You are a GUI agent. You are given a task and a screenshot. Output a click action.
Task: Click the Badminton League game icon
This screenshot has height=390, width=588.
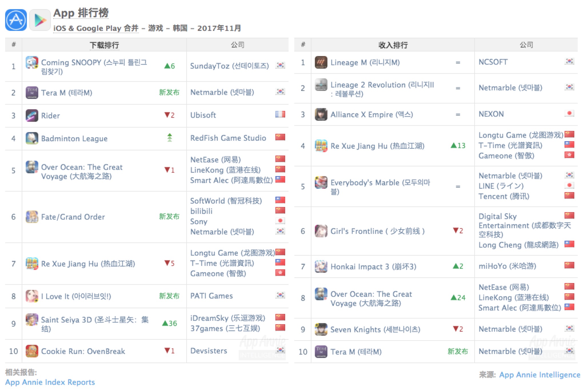tap(32, 138)
